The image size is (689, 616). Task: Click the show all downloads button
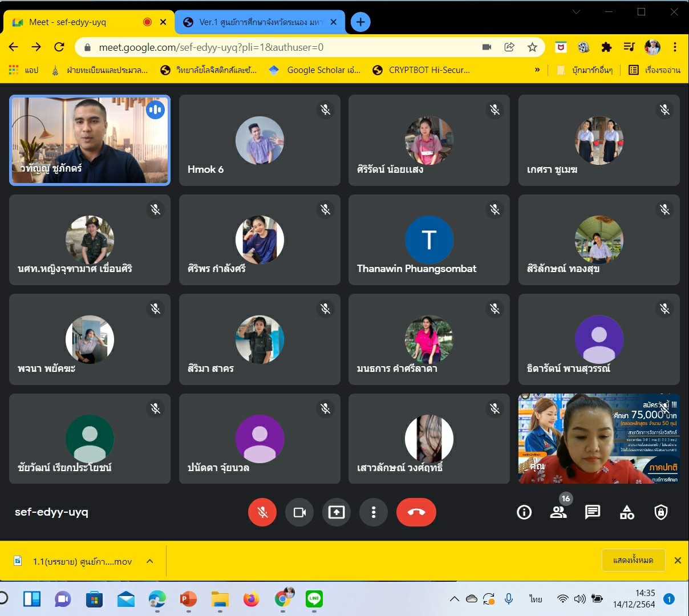tap(633, 560)
